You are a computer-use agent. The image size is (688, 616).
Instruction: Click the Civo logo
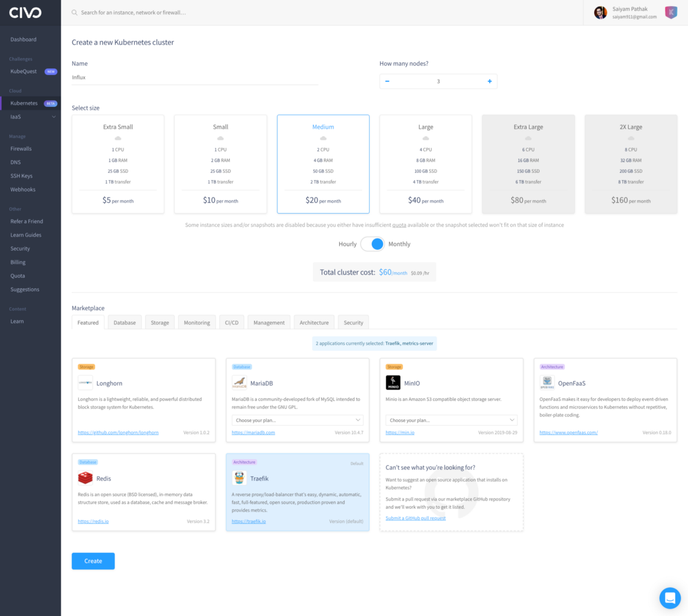25,12
